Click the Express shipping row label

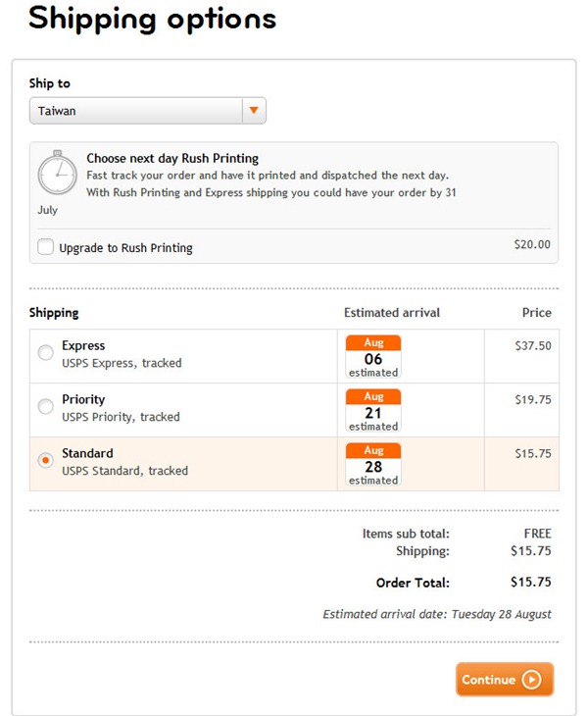coord(83,345)
